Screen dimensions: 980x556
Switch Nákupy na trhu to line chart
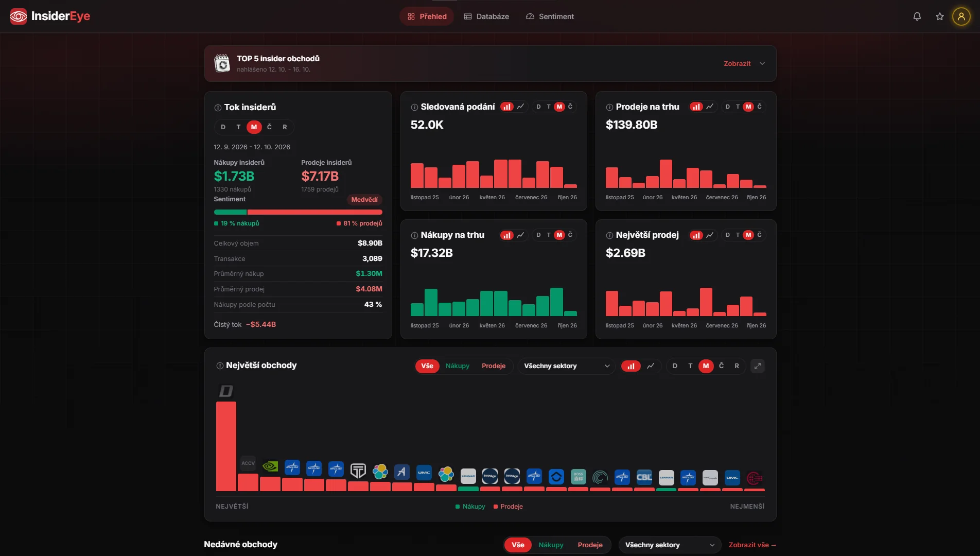520,235
